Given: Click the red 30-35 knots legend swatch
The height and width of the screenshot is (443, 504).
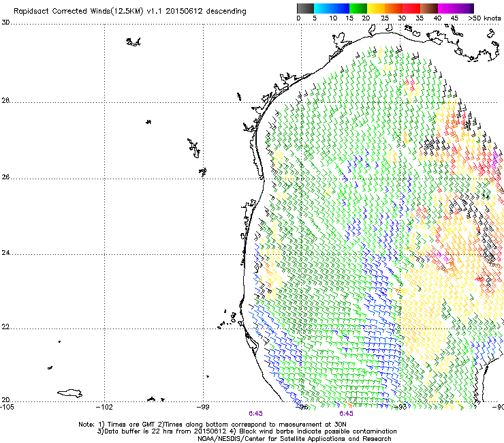Looking at the screenshot, I should [411, 8].
